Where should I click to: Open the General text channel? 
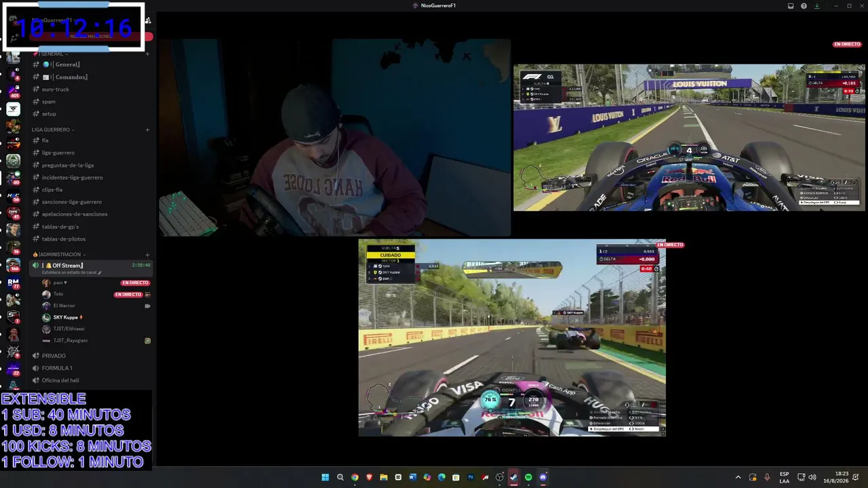(x=91, y=64)
